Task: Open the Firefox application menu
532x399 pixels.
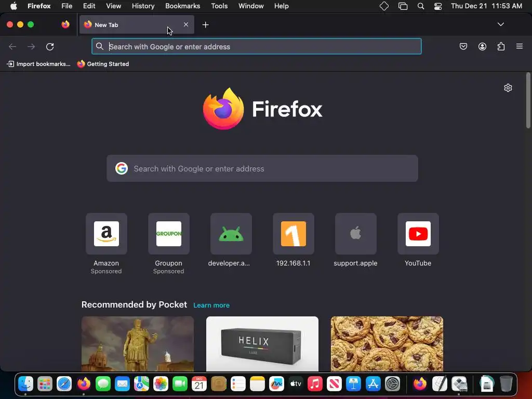Action: pyautogui.click(x=39, y=6)
